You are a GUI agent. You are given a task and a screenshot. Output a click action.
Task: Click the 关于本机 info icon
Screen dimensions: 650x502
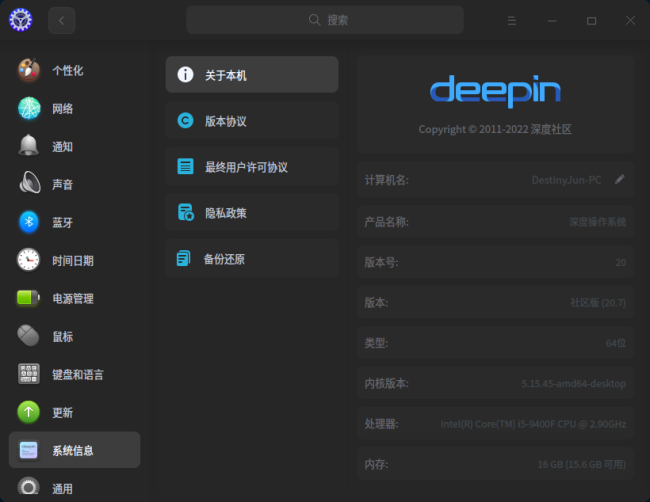pyautogui.click(x=185, y=75)
